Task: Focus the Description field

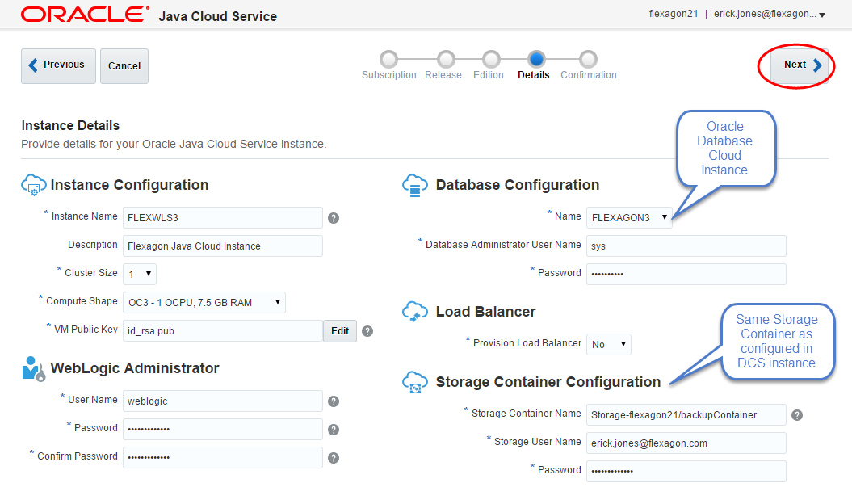Action: click(223, 246)
